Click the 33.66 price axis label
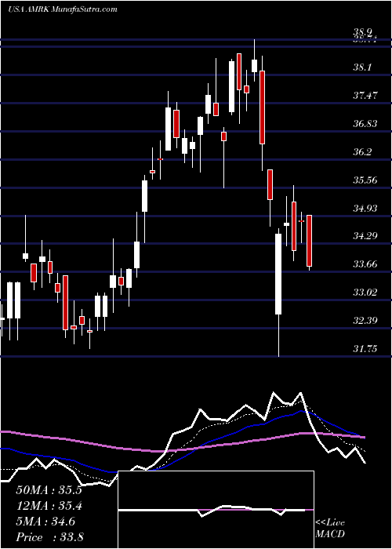The height and width of the screenshot is (549, 392). pyautogui.click(x=365, y=264)
